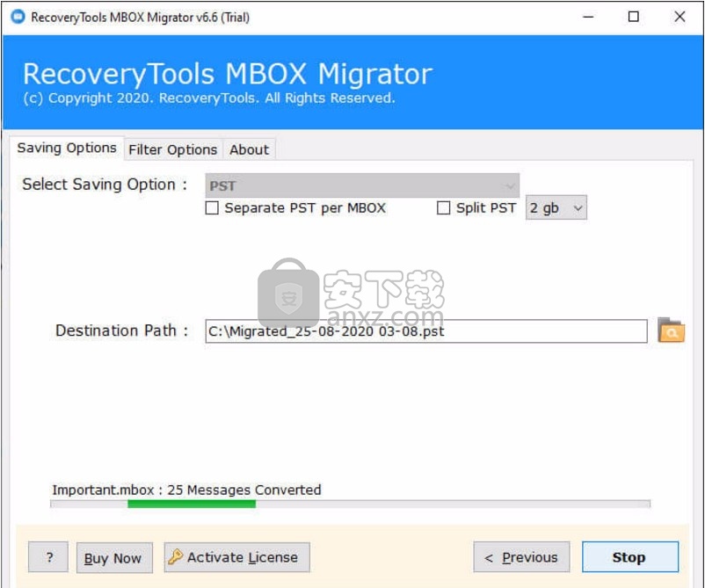The height and width of the screenshot is (588, 705).
Task: Browse destination folder via folder icon
Action: coord(671,330)
